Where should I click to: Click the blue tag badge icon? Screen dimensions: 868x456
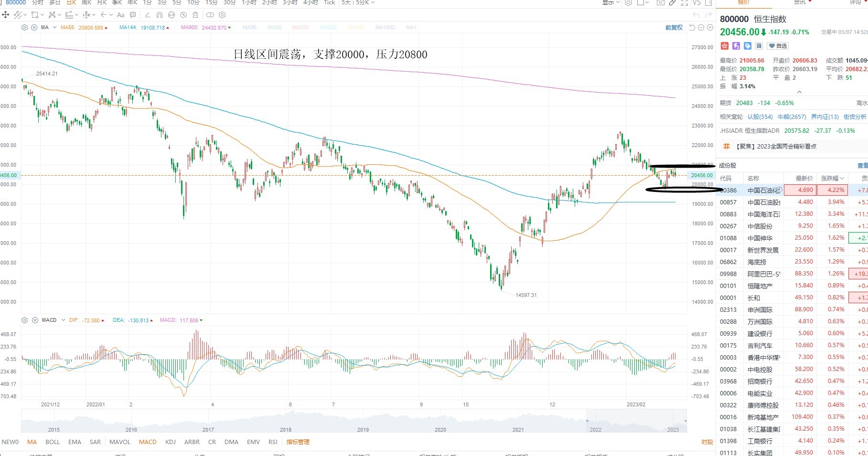[x=748, y=46]
